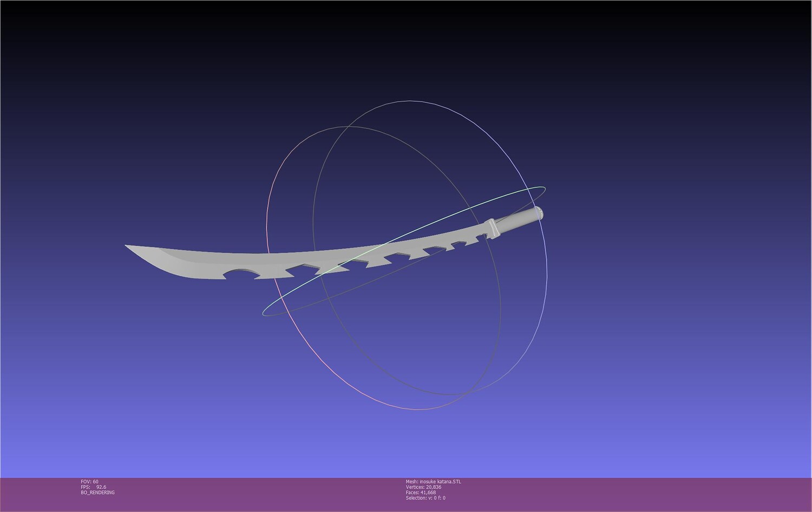Click the "BO_RENDERING" status text
Viewport: 812px width, 512px height.
click(x=97, y=492)
